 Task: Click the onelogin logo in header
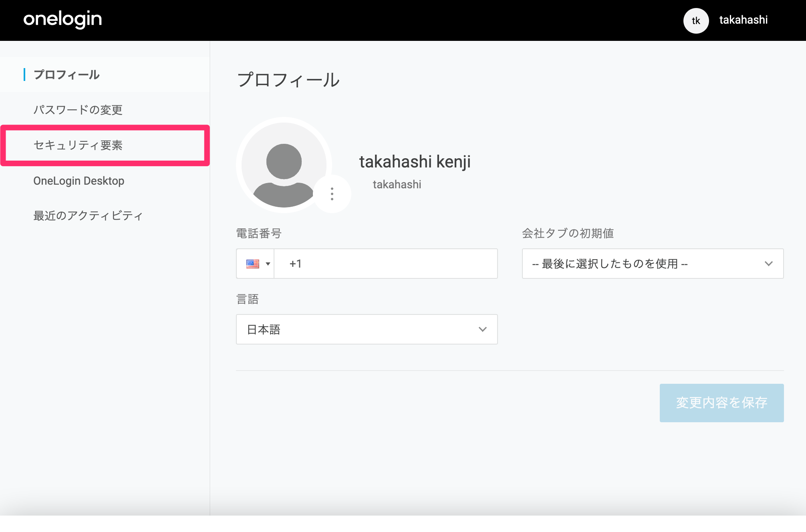(62, 19)
